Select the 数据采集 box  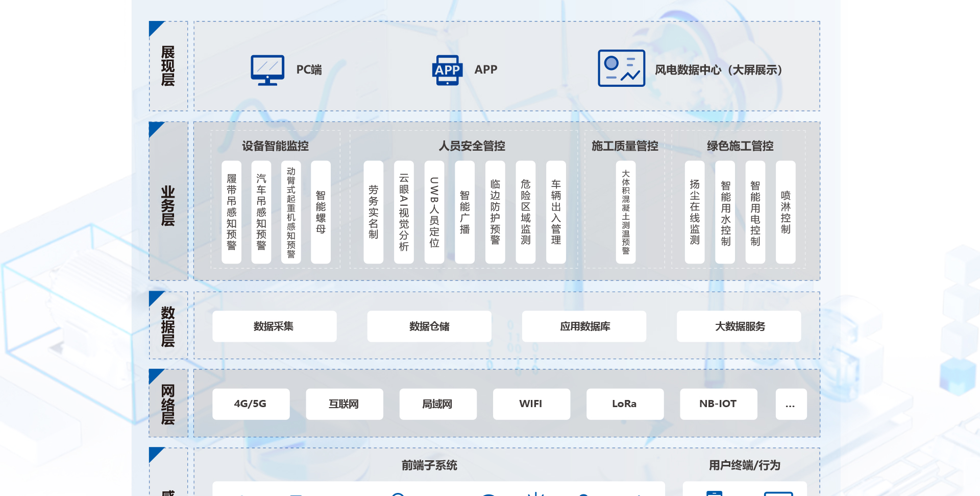(274, 326)
